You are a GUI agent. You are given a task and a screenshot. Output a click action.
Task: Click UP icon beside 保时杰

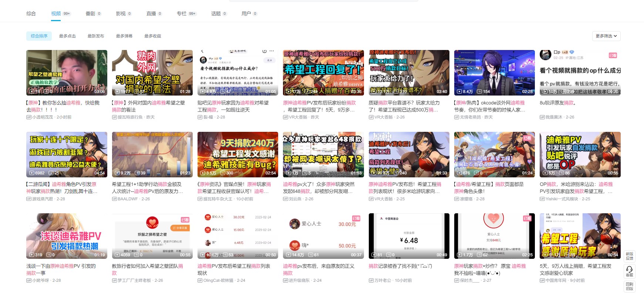point(456,281)
